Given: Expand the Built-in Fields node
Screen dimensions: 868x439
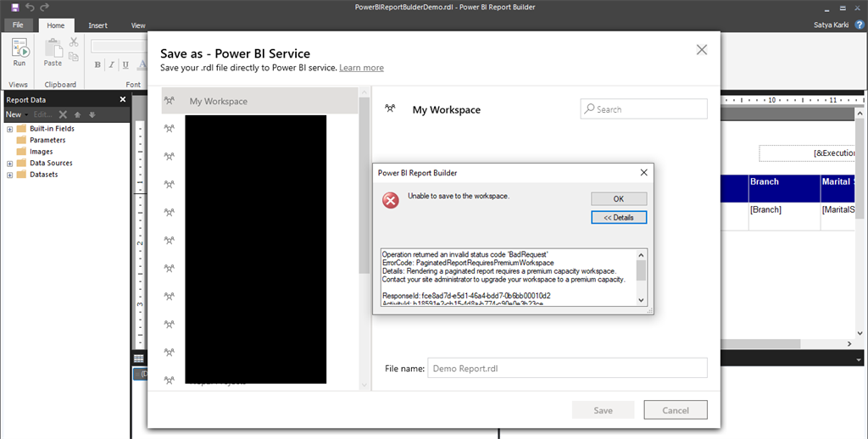Looking at the screenshot, I should click(9, 129).
